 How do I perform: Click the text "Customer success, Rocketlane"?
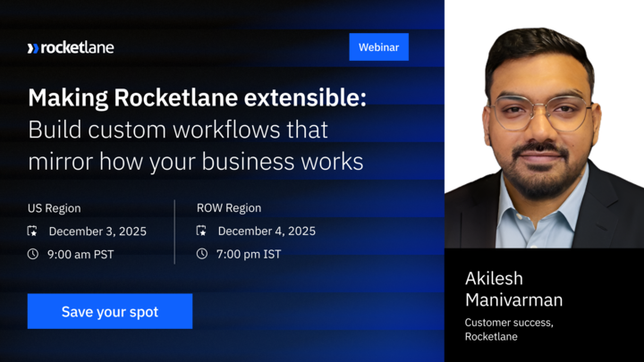(x=509, y=329)
